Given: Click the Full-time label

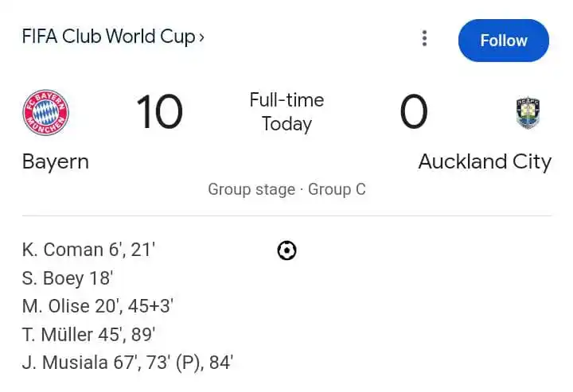Looking at the screenshot, I should pyautogui.click(x=286, y=100).
